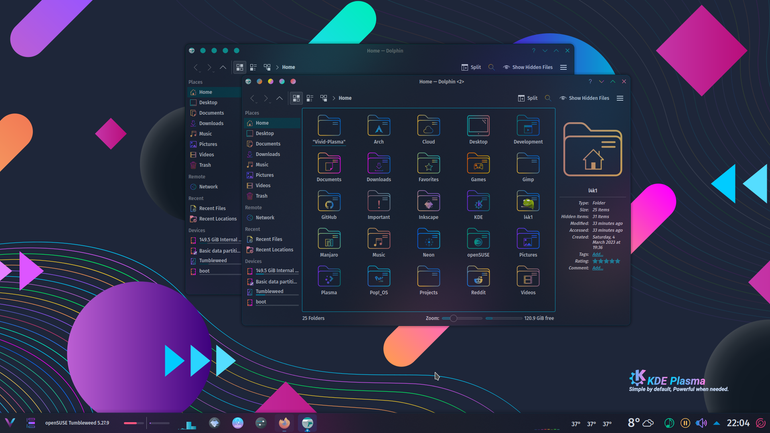Open the GitHub folder
Image resolution: width=770 pixels, height=433 pixels.
329,205
